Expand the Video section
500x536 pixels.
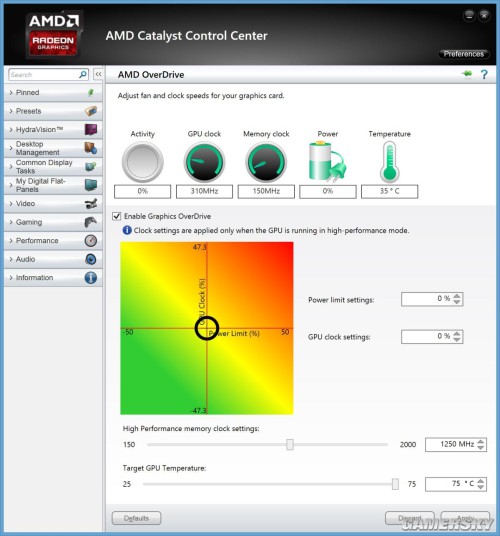click(53, 204)
